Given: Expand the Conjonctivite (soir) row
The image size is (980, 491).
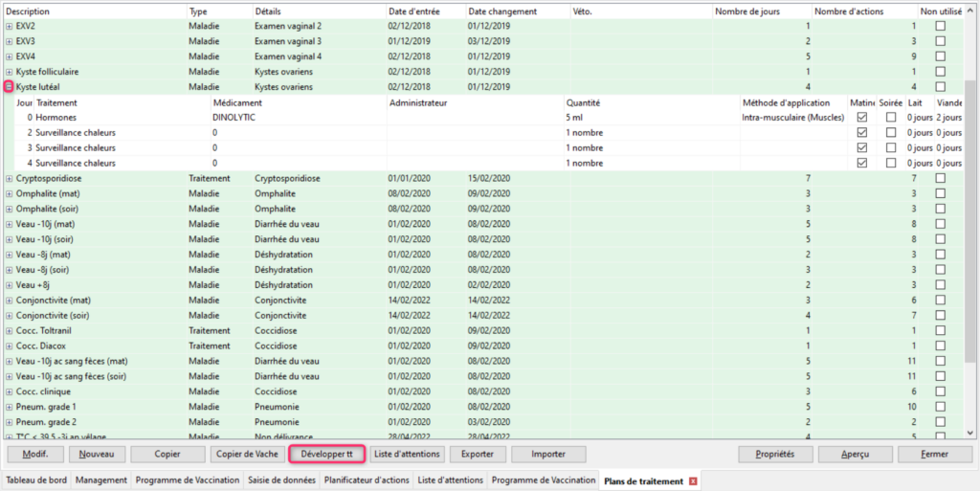Looking at the screenshot, I should [9, 315].
